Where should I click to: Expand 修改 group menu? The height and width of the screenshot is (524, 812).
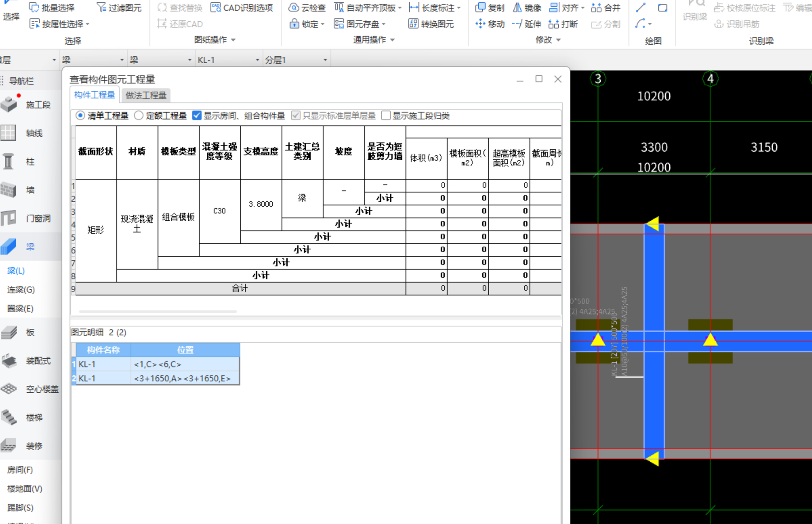pyautogui.click(x=548, y=40)
